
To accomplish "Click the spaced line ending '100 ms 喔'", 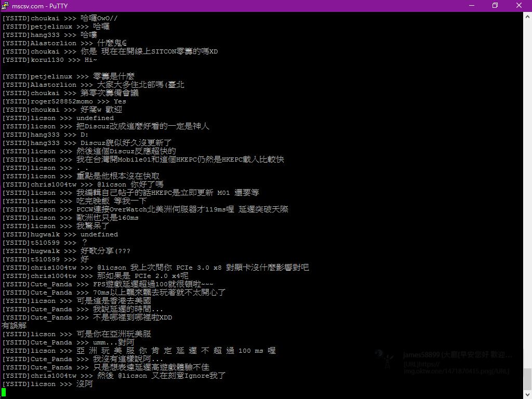I will tap(139, 351).
